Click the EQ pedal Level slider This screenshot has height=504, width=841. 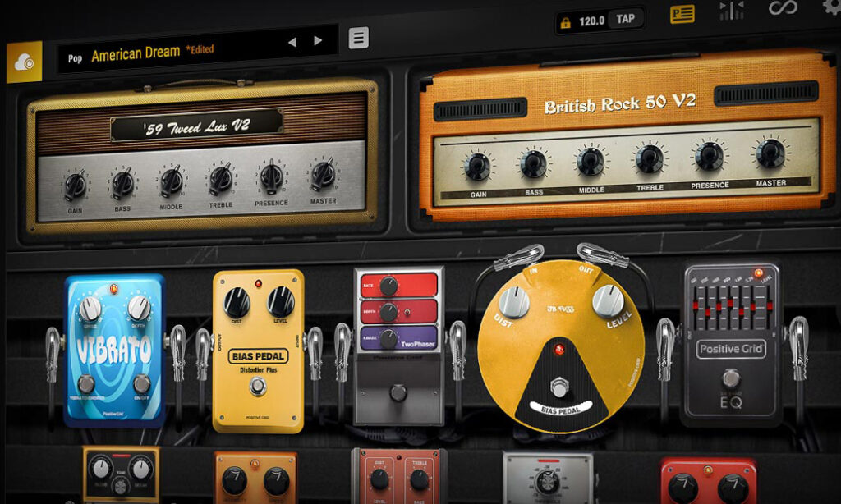pyautogui.click(x=768, y=307)
